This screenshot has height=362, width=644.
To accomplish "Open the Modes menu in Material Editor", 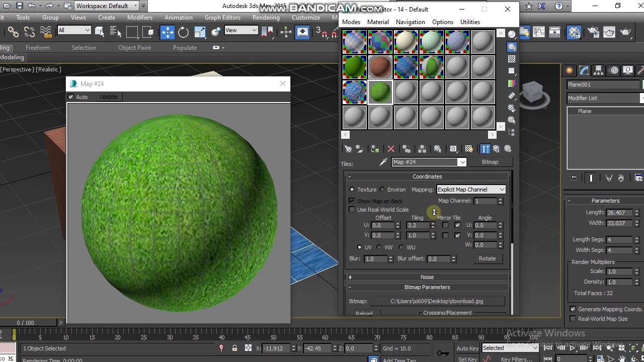I will (351, 22).
